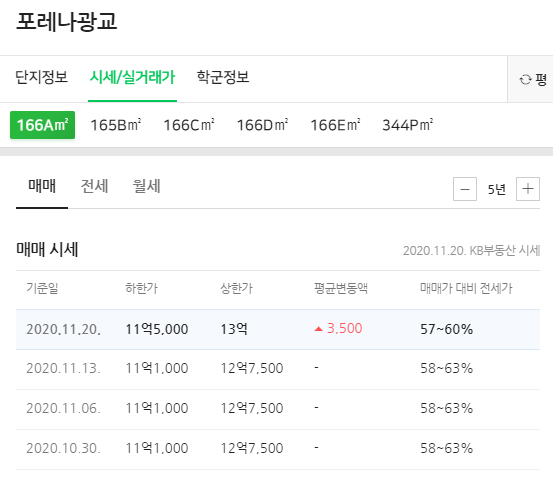Click the 매매가 대비 전세가 column header
553x477 pixels.
pos(466,288)
